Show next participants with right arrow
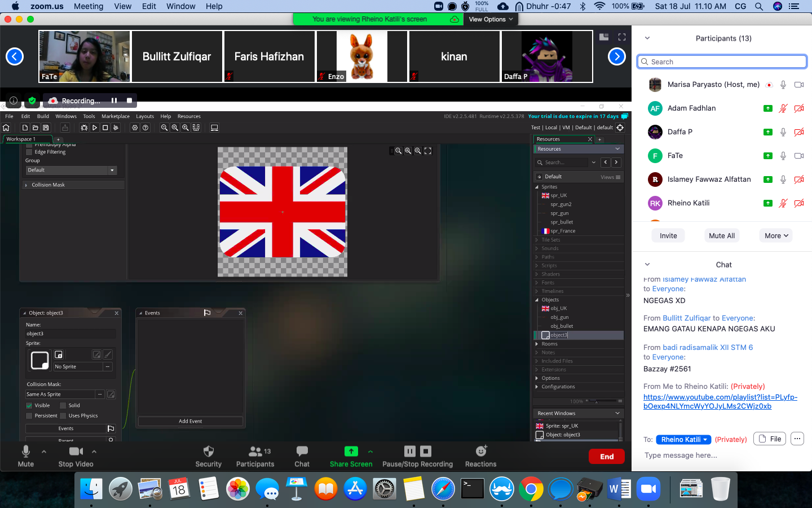The width and height of the screenshot is (812, 508). [617, 56]
